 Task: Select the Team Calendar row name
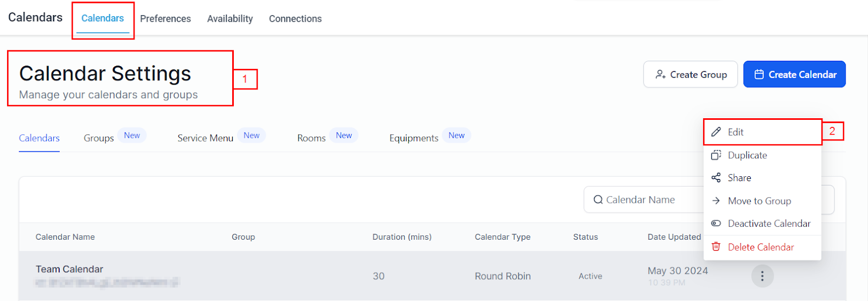(x=69, y=269)
